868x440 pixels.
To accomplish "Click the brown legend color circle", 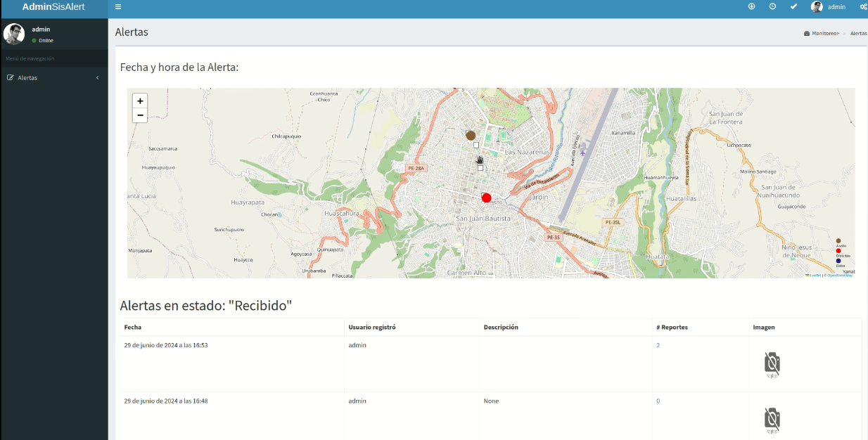I will pos(838,241).
